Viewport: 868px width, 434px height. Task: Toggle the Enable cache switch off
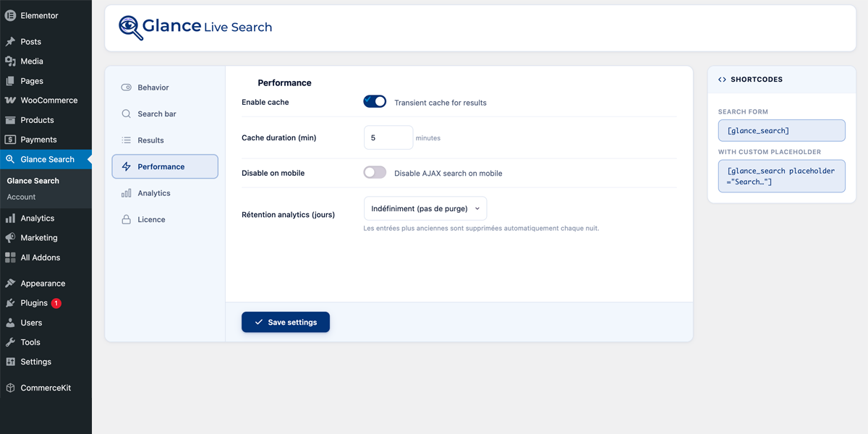(x=375, y=102)
